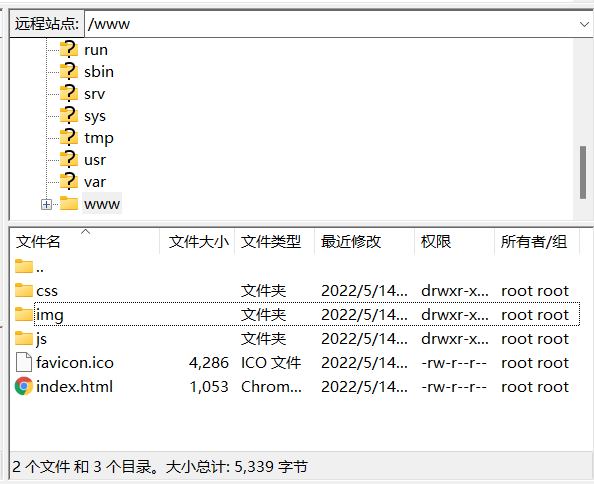Click the Chrome icon beside index.html
The height and width of the screenshot is (484, 594).
point(23,386)
